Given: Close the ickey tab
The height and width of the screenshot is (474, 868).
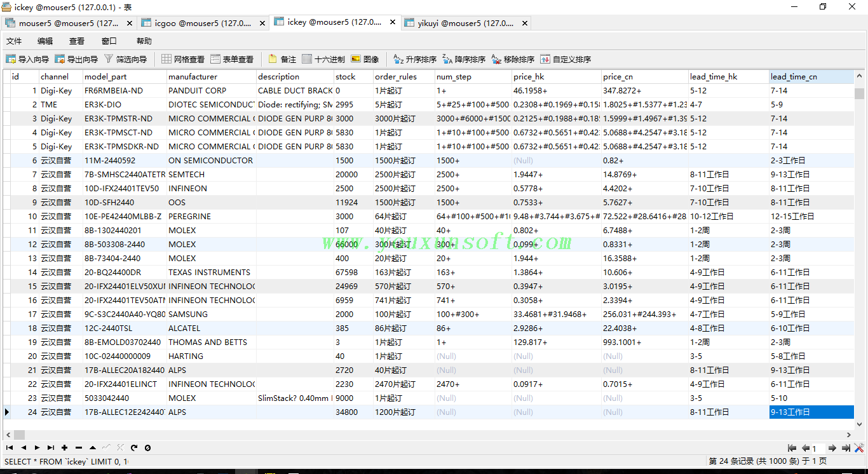Looking at the screenshot, I should [x=392, y=22].
